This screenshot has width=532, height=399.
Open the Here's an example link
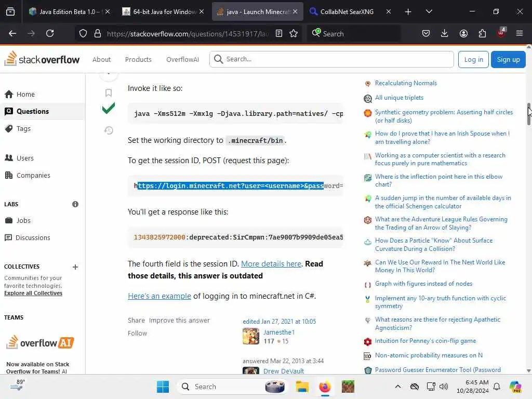click(159, 296)
